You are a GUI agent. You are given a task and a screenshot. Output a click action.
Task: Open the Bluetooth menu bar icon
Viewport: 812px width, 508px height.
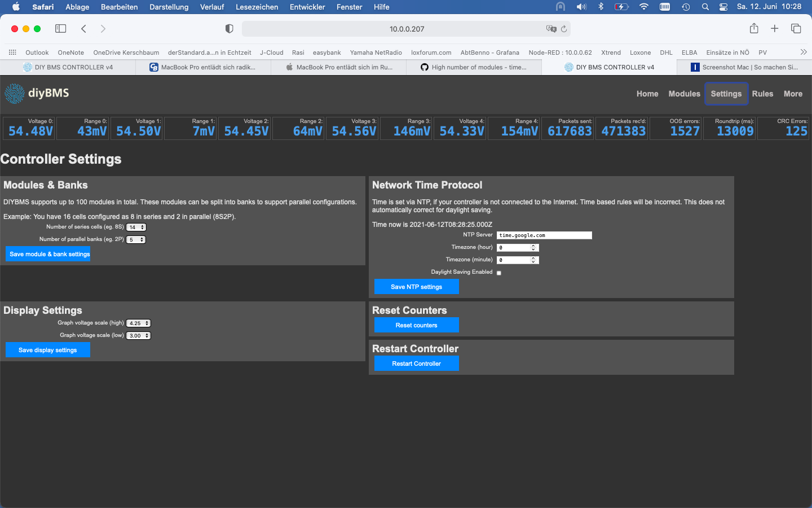tap(601, 7)
